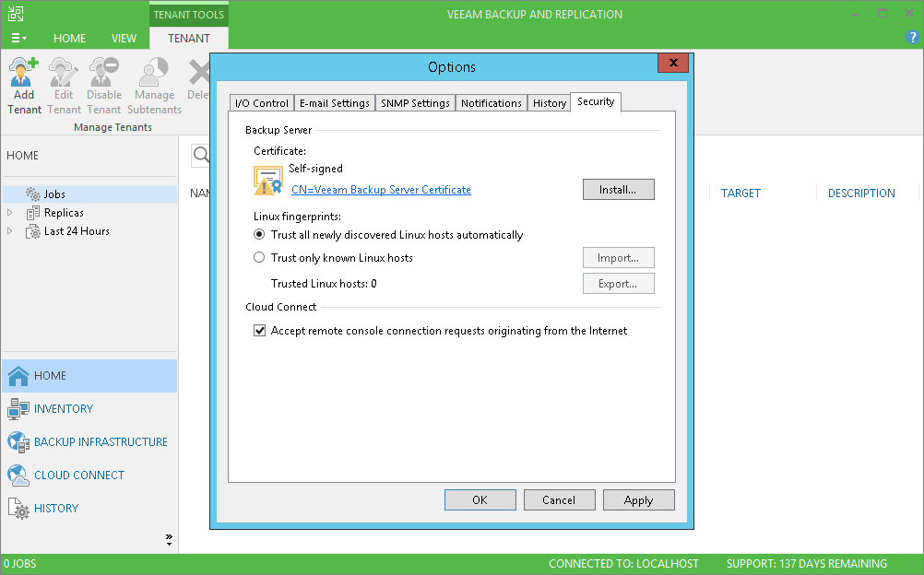Click the self-signed certificate warning icon
This screenshot has width=924, height=575.
click(268, 181)
